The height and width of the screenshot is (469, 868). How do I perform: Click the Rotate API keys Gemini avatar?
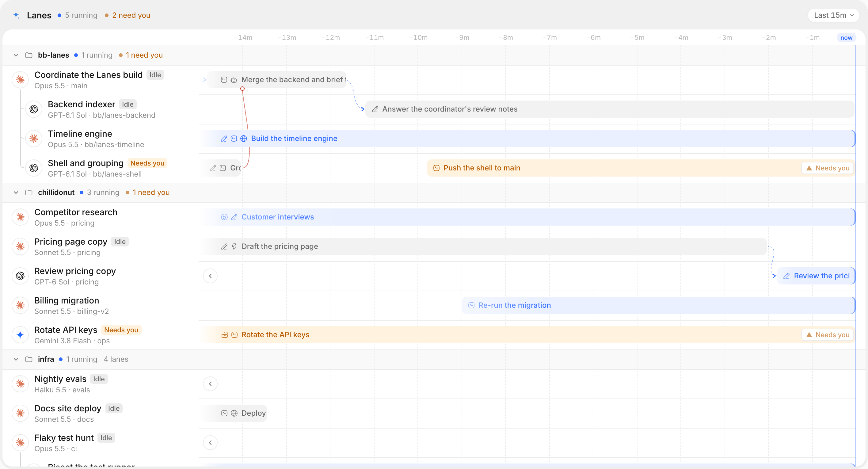tap(20, 335)
